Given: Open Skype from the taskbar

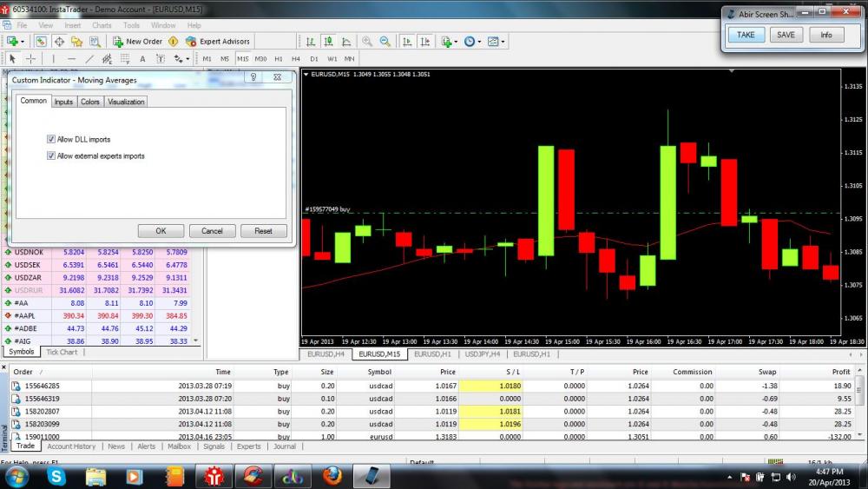Looking at the screenshot, I should [56, 476].
